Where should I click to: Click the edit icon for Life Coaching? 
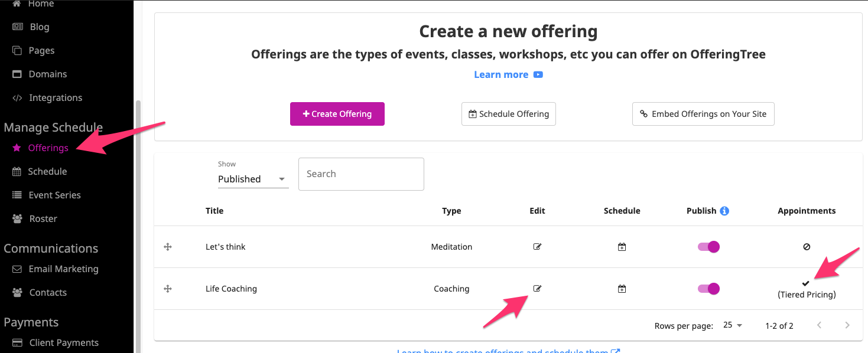click(537, 289)
